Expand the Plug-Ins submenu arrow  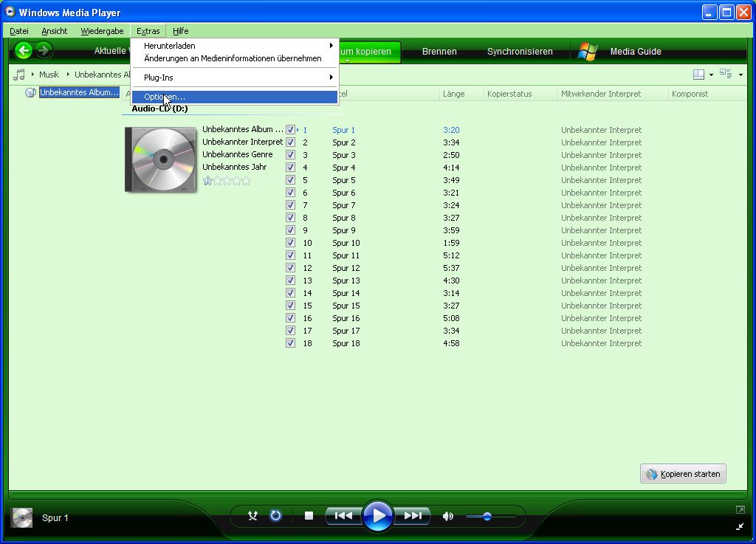pyautogui.click(x=331, y=77)
